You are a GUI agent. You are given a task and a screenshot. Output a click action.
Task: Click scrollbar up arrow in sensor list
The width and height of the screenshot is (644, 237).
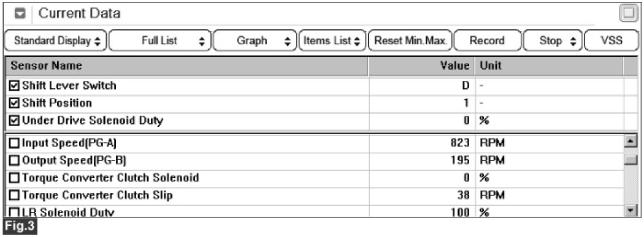coord(630,142)
